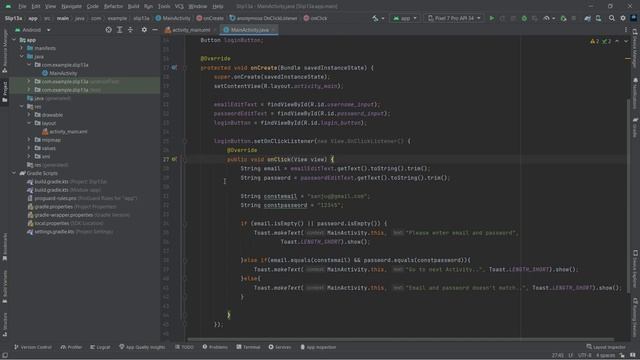Viewport: 640px width, 360px height.
Task: Open IDE settings gear in top toolbar
Action: click(623, 18)
